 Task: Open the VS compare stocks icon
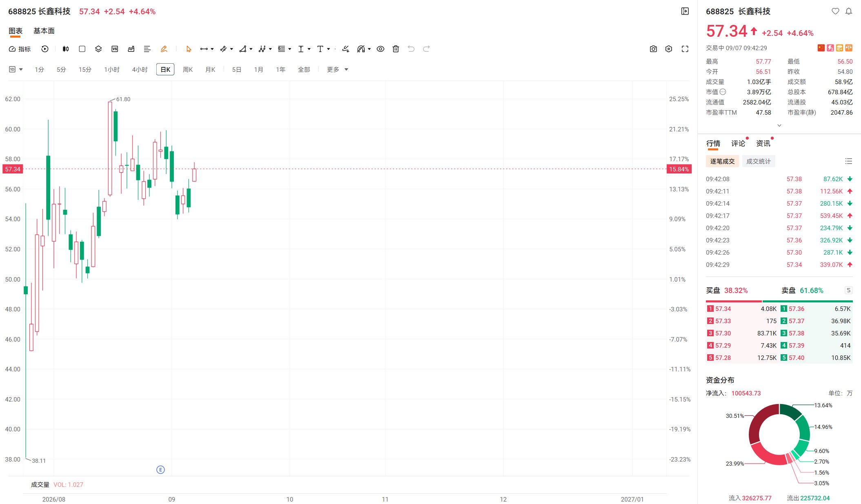click(115, 49)
